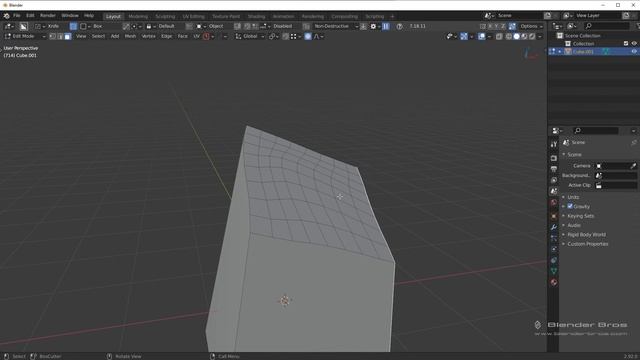
Task: Open the Render properties tab icon
Action: pyautogui.click(x=553, y=158)
